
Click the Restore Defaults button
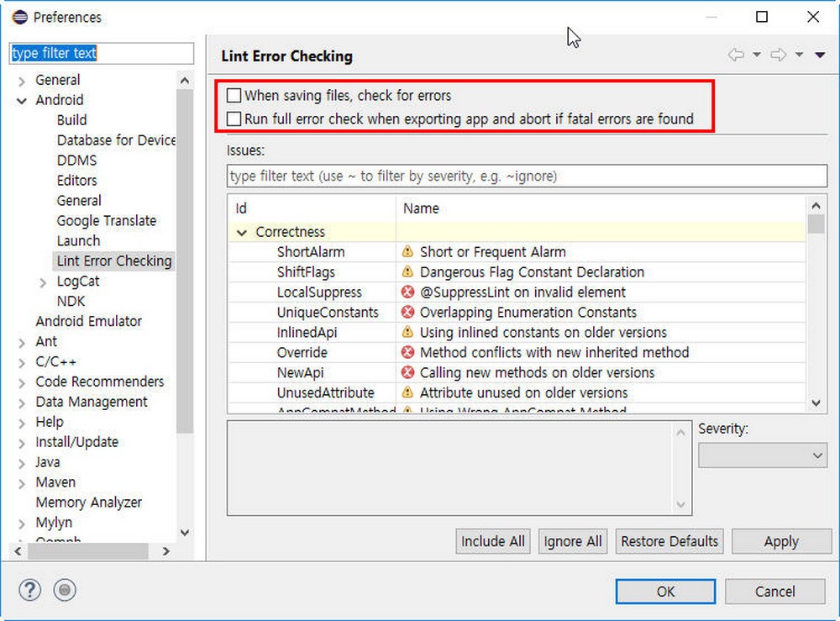pyautogui.click(x=669, y=541)
